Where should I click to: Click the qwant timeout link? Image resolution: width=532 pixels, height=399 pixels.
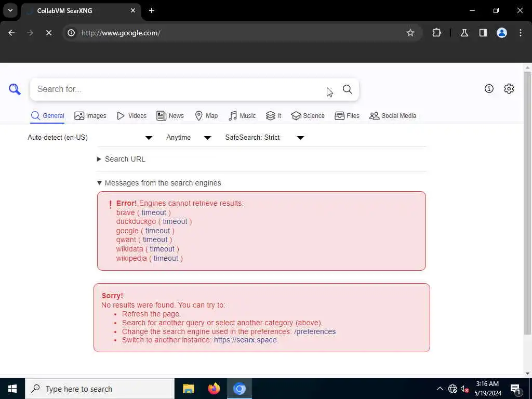155,240
